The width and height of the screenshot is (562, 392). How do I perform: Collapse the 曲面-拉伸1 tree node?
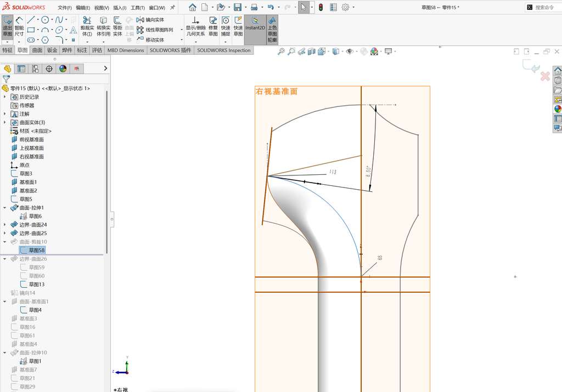click(4, 208)
